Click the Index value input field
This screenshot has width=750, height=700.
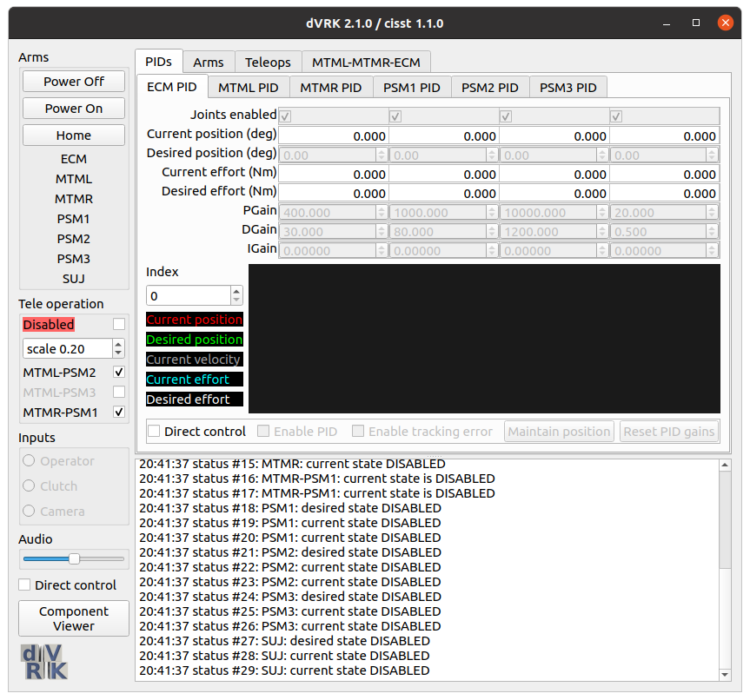[189, 295]
